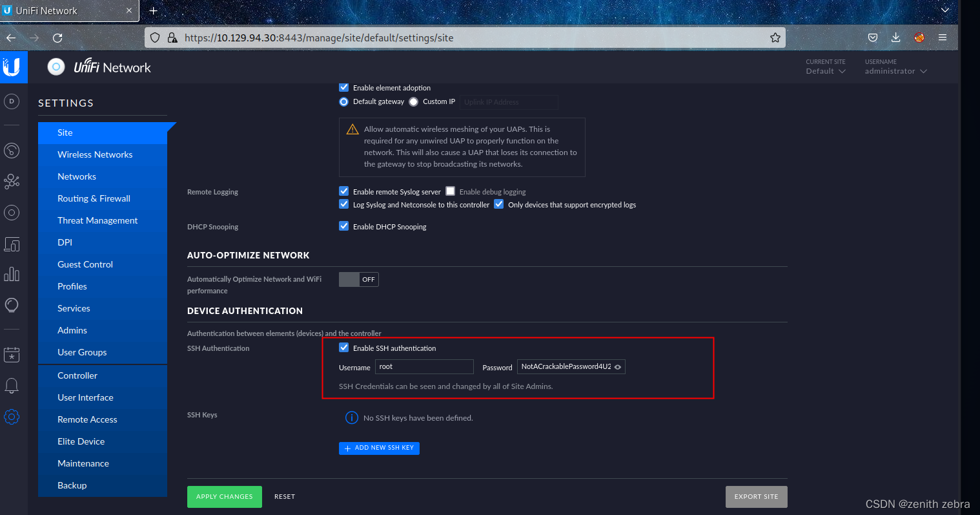This screenshot has height=515, width=980.
Task: Click the lock icon in address bar
Action: coord(172,38)
